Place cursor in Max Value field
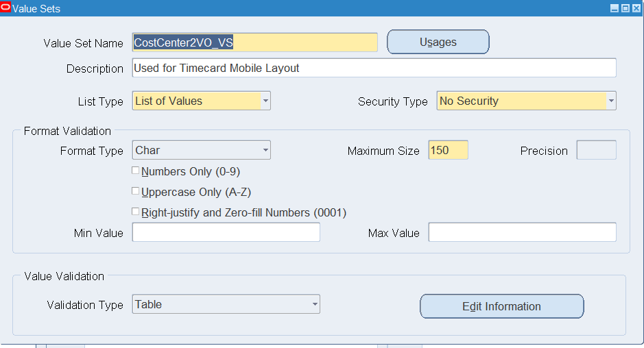Screen dimensions: 644x348 pos(522,232)
